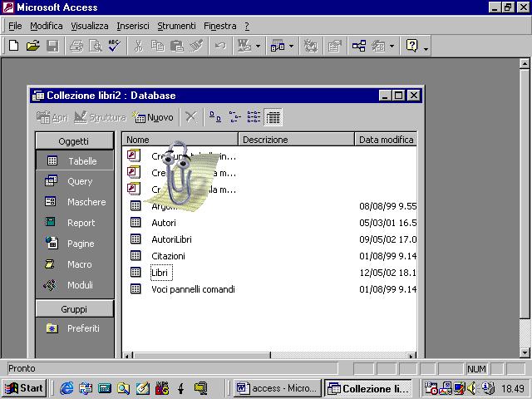This screenshot has width=532, height=399.
Task: Cut selection with the scissors icon
Action: (138, 46)
